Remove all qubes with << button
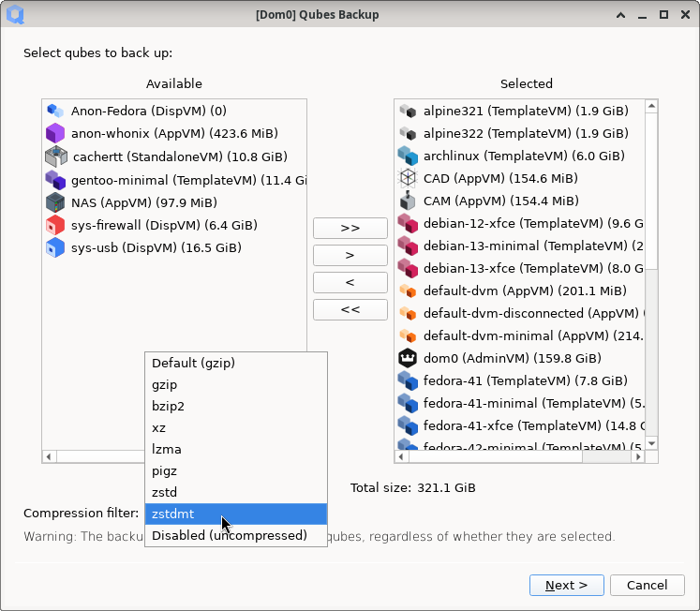The height and width of the screenshot is (611, 700). (x=350, y=310)
